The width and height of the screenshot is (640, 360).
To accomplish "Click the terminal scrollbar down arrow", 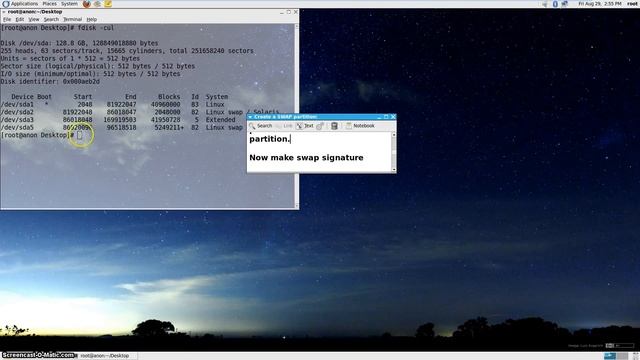I will [x=296, y=206].
